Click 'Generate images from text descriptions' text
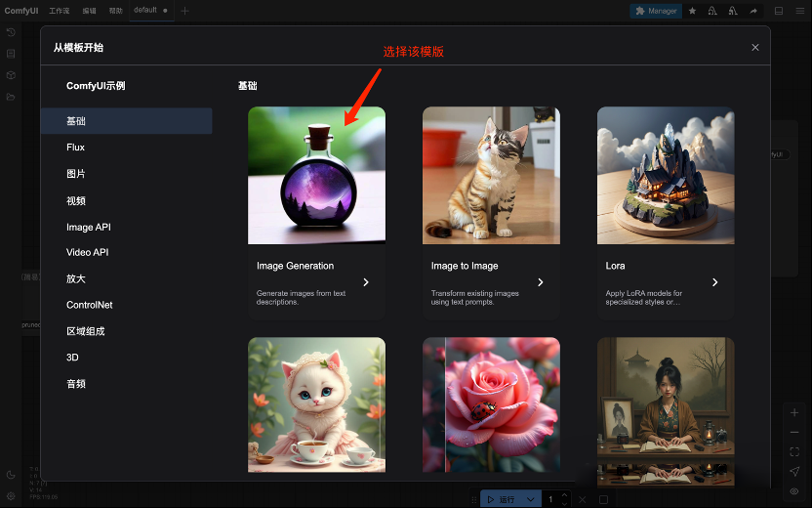The width and height of the screenshot is (812, 508). click(301, 298)
